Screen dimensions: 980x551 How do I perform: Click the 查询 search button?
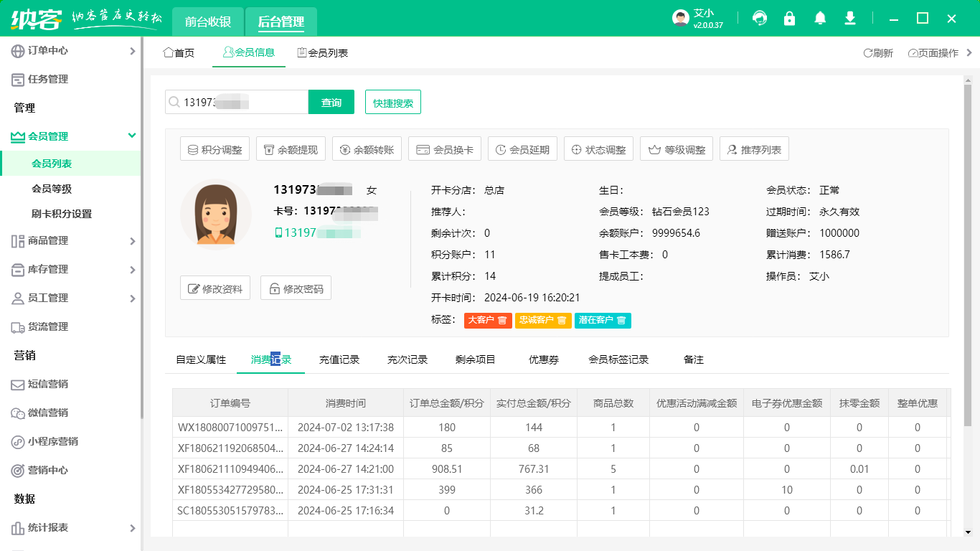pyautogui.click(x=331, y=103)
